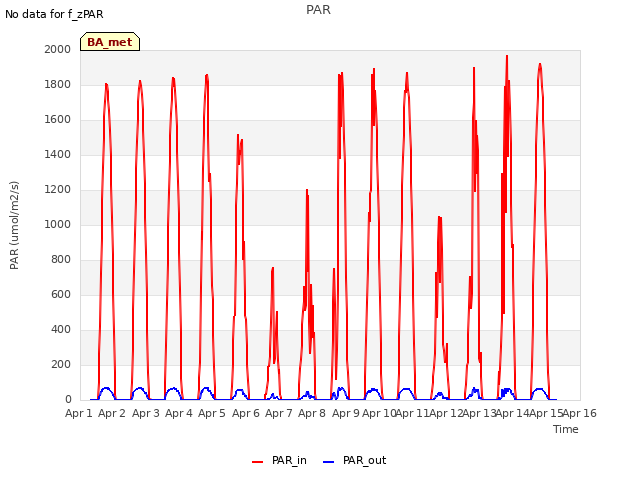Click the 1600 y-axis tick label
The height and width of the screenshot is (480, 640).
[x=58, y=120]
